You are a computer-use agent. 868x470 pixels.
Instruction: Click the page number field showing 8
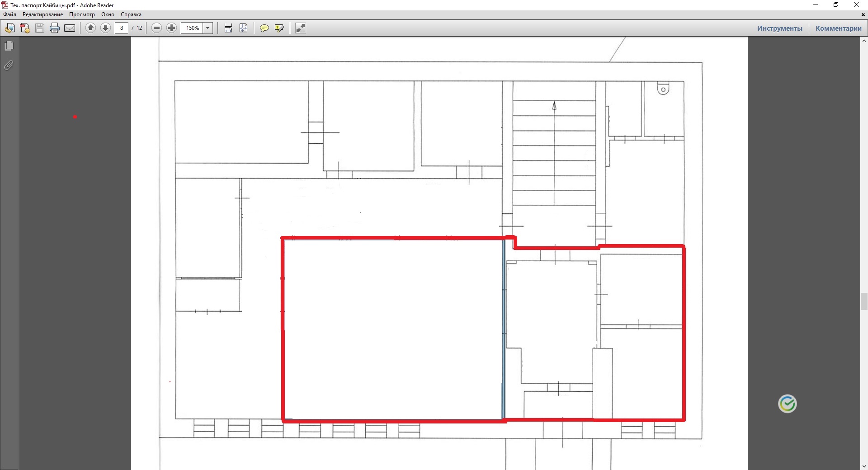[122, 28]
